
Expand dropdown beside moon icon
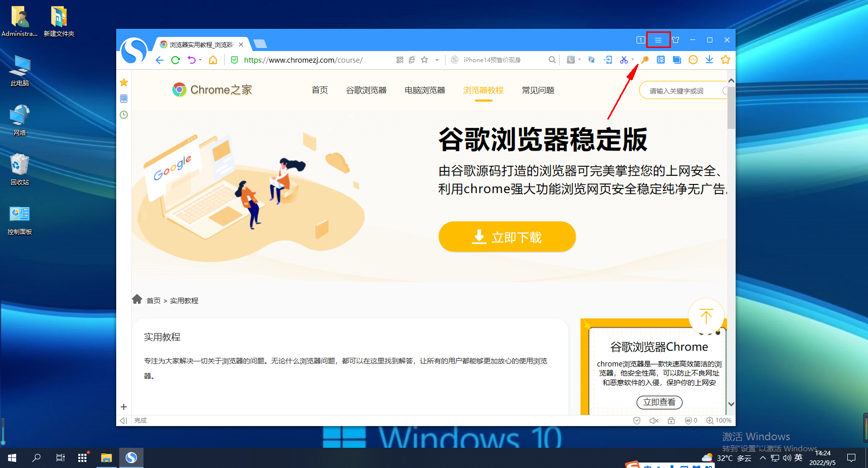[580, 60]
